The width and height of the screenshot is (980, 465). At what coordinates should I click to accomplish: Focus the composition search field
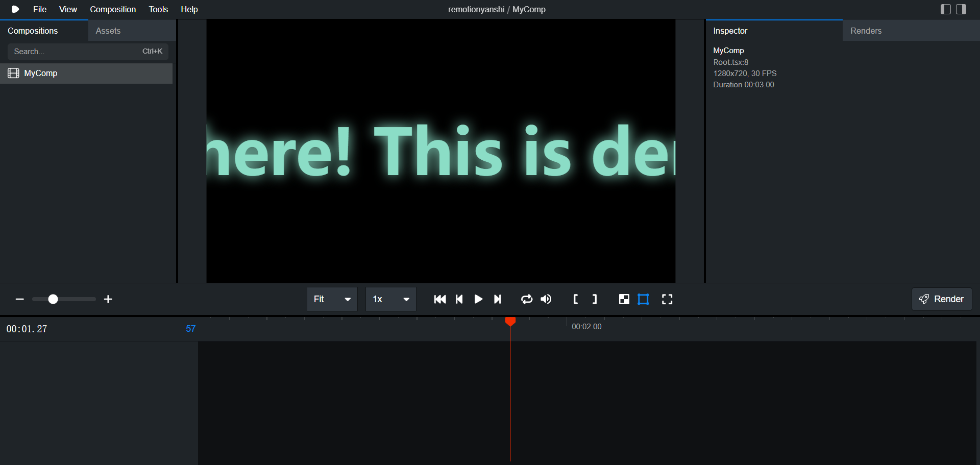tap(88, 52)
